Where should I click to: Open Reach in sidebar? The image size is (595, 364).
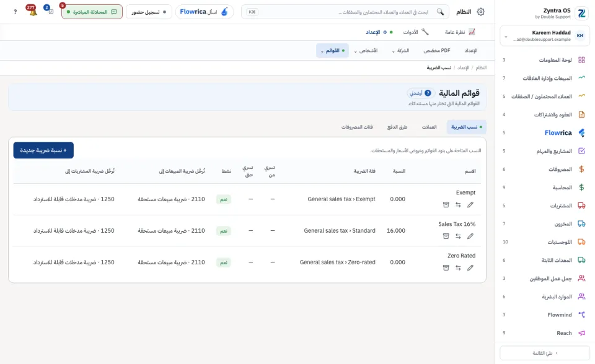point(545,333)
